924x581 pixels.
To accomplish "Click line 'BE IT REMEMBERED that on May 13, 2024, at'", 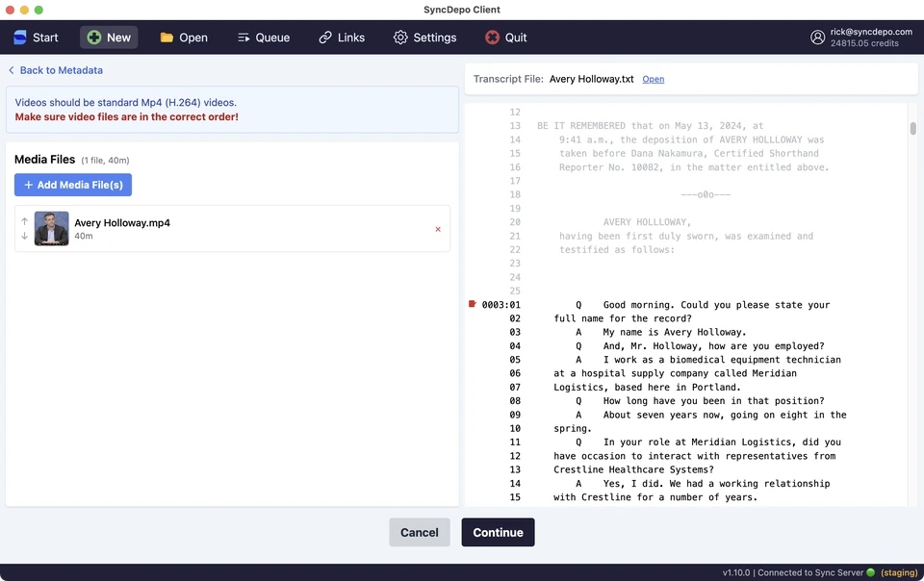I will click(650, 126).
